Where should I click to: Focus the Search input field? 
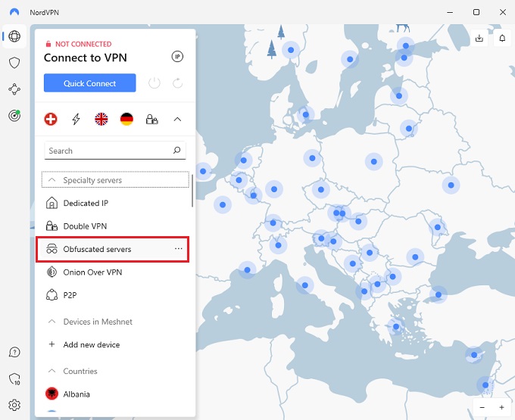point(115,151)
